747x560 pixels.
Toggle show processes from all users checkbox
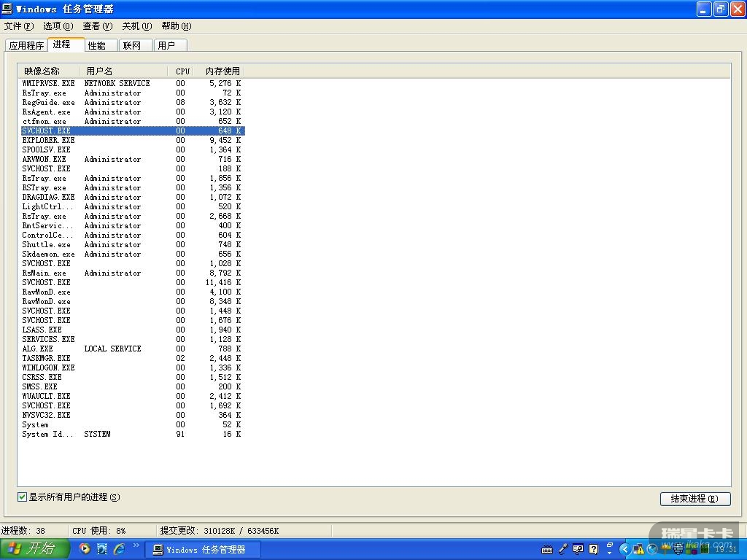(x=22, y=497)
